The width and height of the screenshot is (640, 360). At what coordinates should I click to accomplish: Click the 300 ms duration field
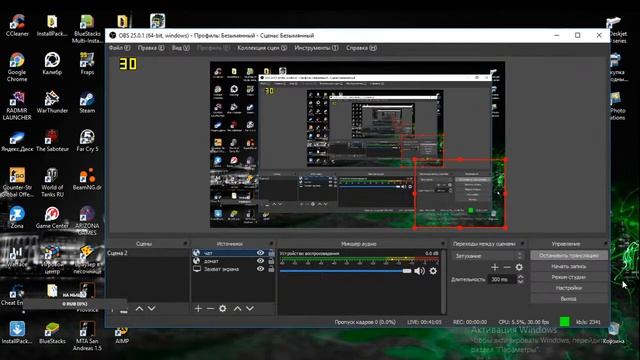click(x=502, y=280)
